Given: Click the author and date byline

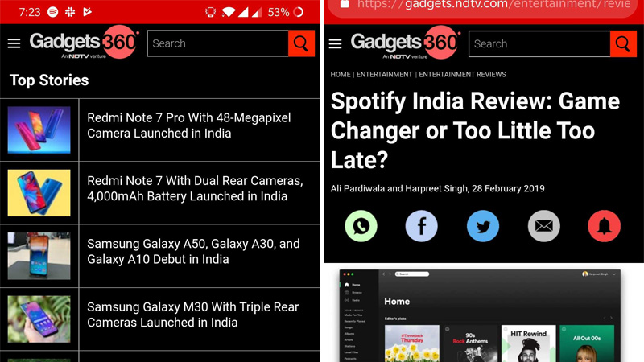Looking at the screenshot, I should (x=437, y=189).
